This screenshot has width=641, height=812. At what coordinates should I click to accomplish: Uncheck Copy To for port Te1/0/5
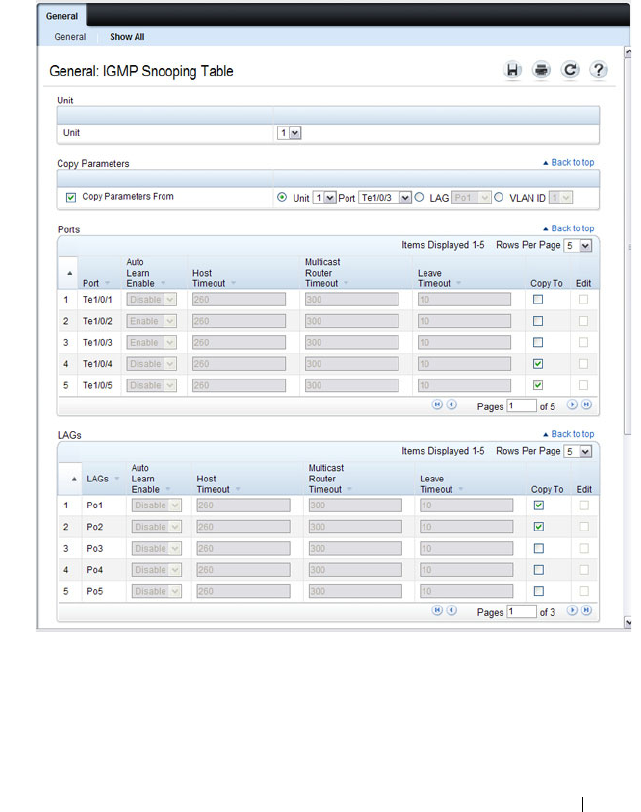[538, 385]
